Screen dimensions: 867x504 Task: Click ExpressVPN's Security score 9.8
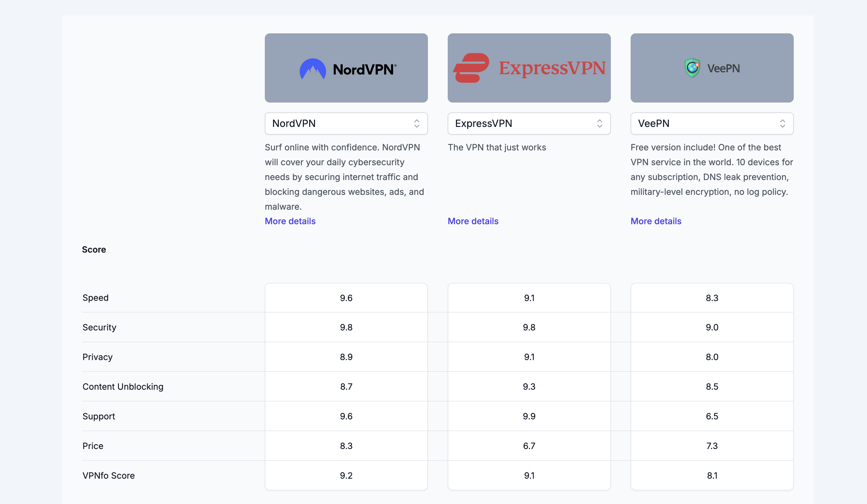(x=529, y=327)
